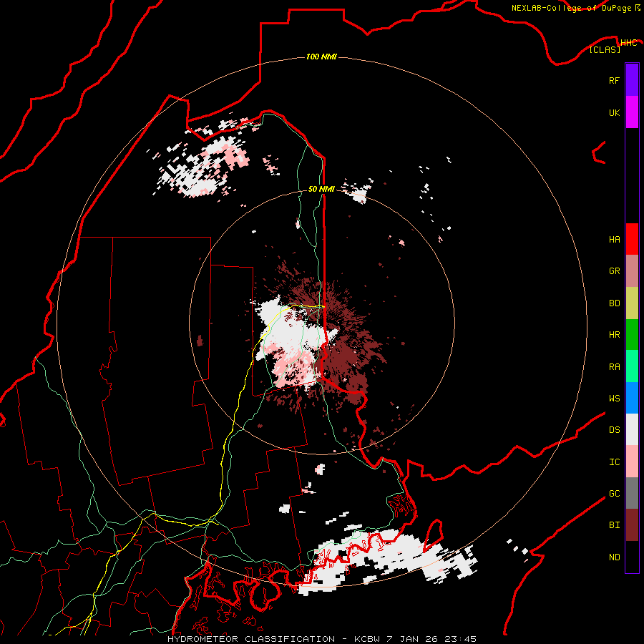The width and height of the screenshot is (644, 644).
Task: Click the BD legend label
Action: click(614, 303)
